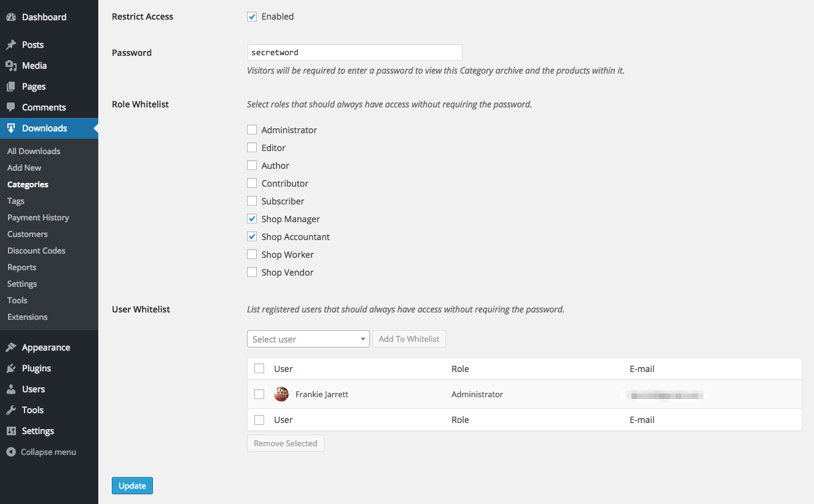This screenshot has height=504, width=814.
Task: Click the Media library icon
Action: 11,66
